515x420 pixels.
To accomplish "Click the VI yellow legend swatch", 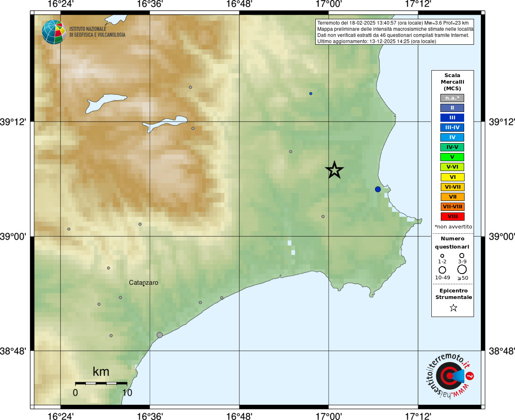I will [452, 177].
